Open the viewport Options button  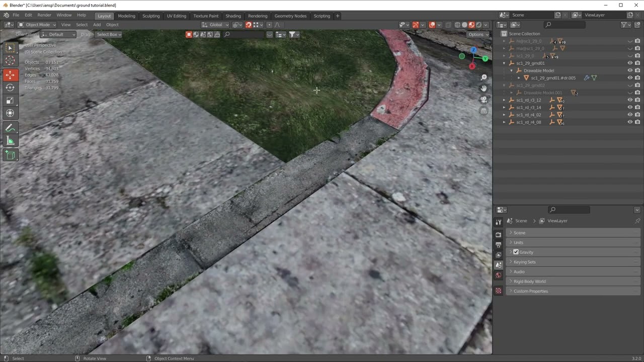(477, 34)
